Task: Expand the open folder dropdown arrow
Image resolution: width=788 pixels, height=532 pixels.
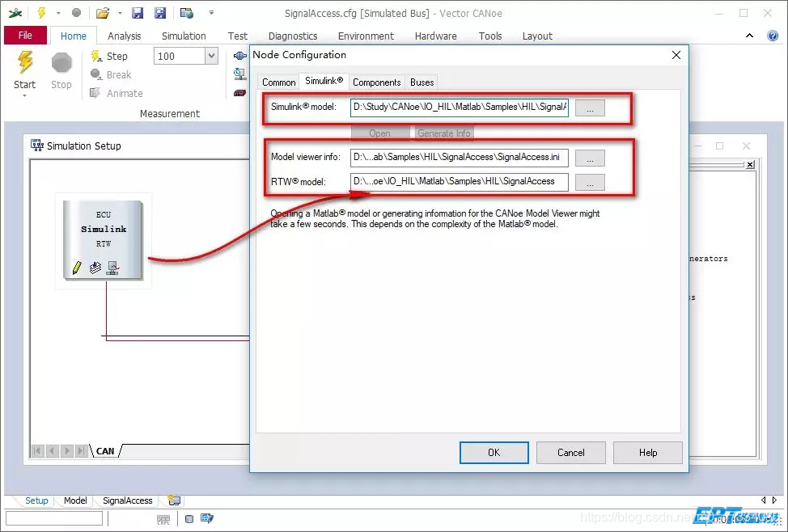Action: [x=120, y=13]
